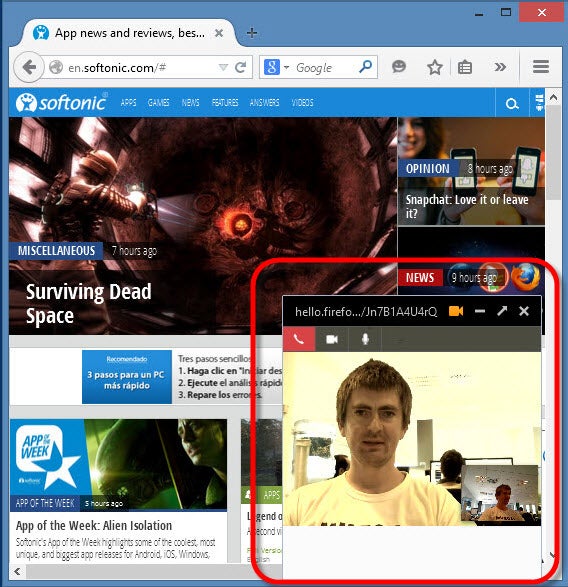
Task: Pop out the call window with the arrow icon
Action: click(x=502, y=311)
